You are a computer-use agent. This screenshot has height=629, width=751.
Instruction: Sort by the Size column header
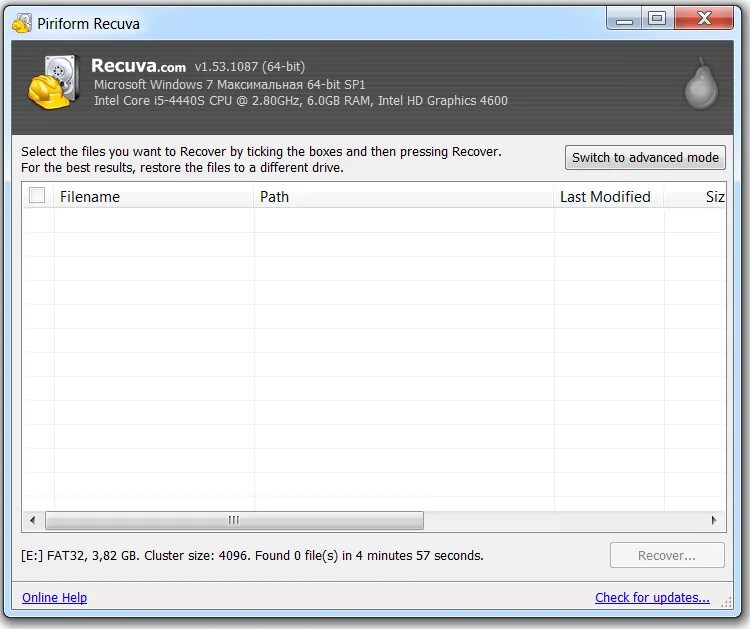(695, 196)
